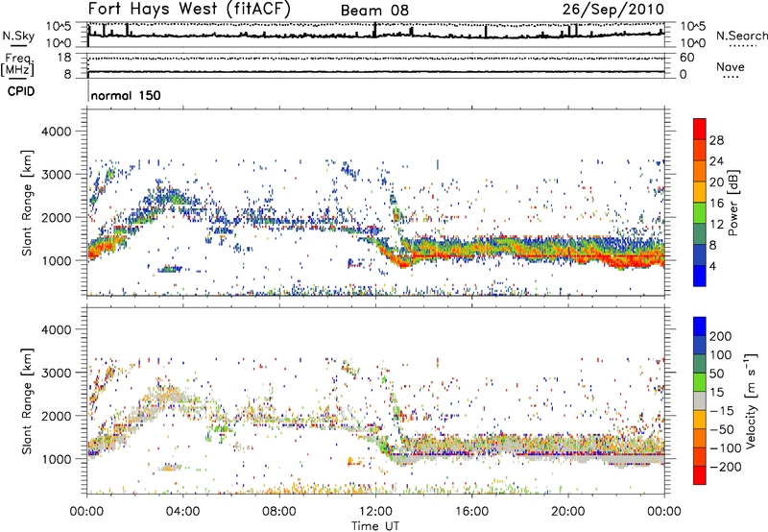Click the '200' tick on the Velocity scale
The image size is (768, 532).
[721, 336]
